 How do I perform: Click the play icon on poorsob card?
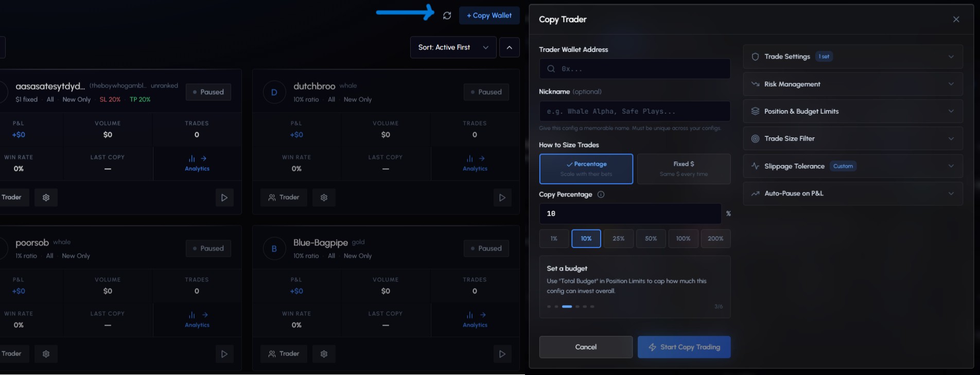224,354
